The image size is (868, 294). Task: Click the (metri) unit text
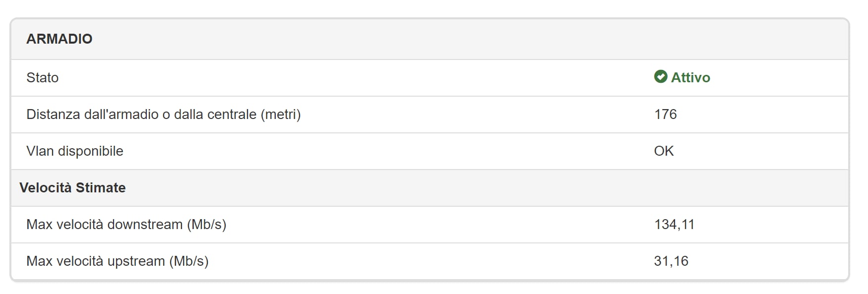pos(281,114)
